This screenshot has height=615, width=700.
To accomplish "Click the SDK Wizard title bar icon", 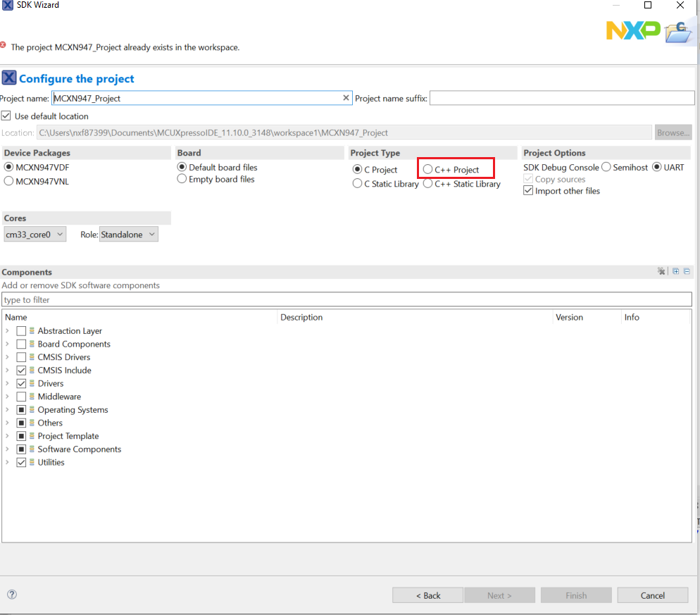I will point(8,5).
